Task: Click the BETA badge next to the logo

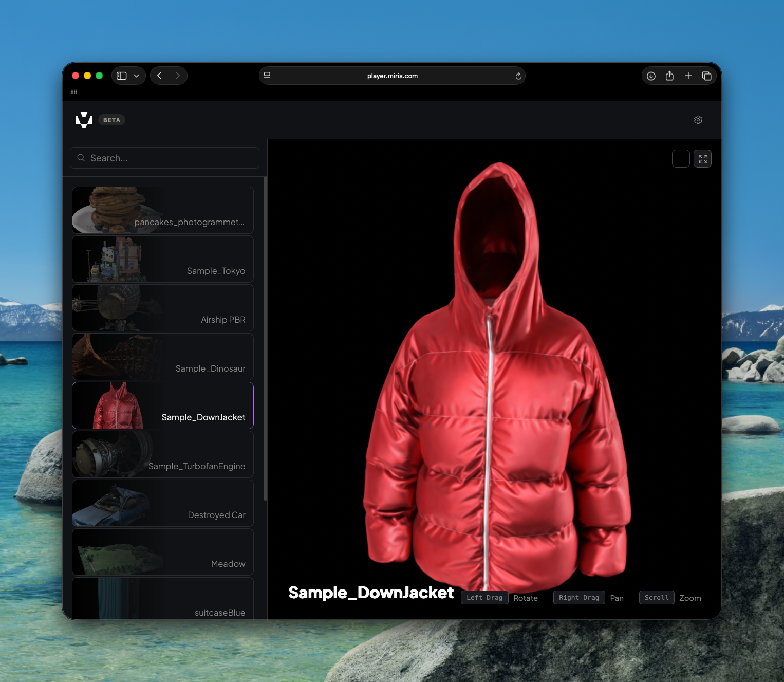Action: pos(111,120)
